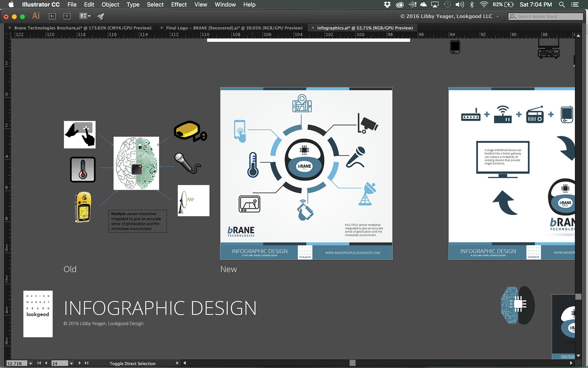588x368 pixels.
Task: Click the Arrange Documents layout icon
Action: coord(83,16)
